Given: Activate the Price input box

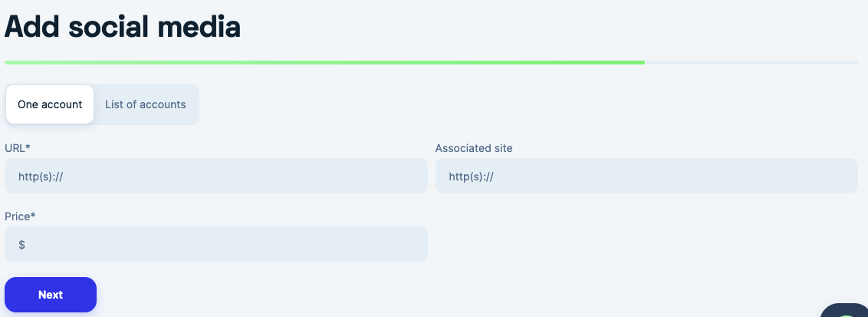Looking at the screenshot, I should (216, 244).
